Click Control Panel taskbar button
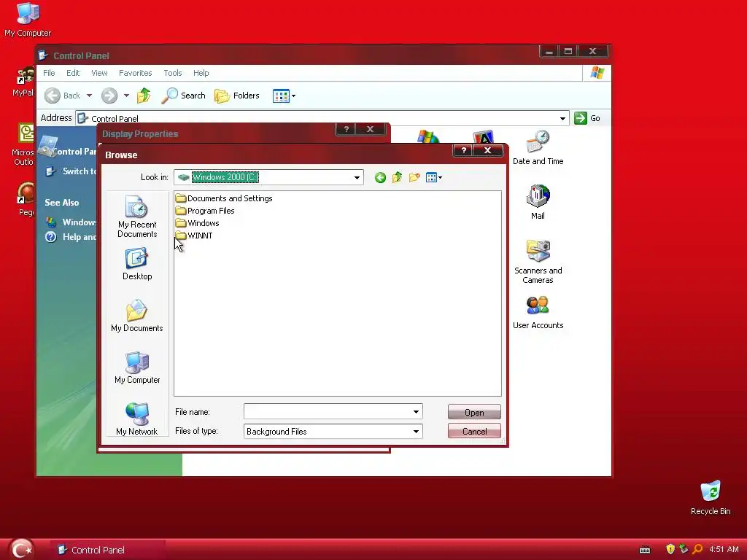747x560 pixels. tap(108, 550)
